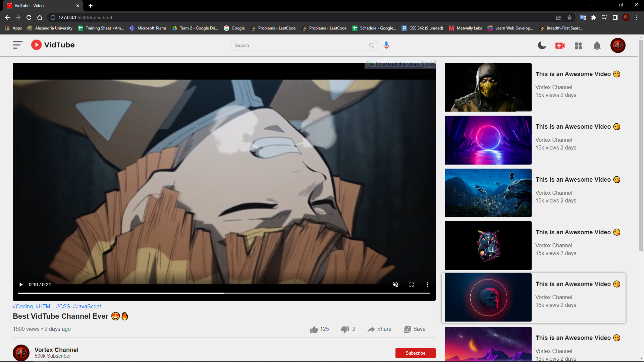Unmute the video volume
Screen dimensions: 644x362
395,285
